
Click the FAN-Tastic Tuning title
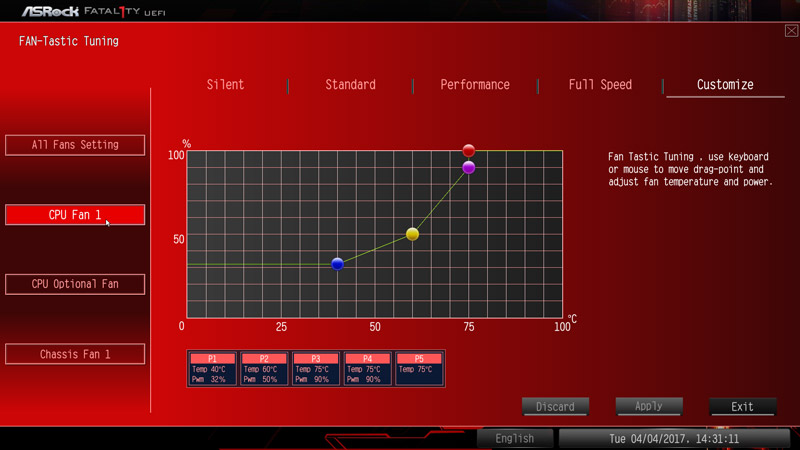tap(69, 41)
